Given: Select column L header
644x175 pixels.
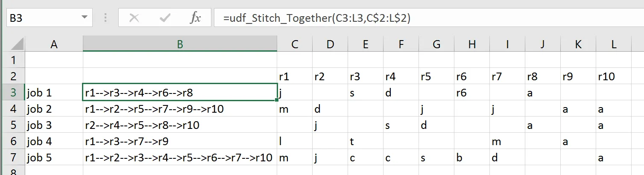Looking at the screenshot, I should coord(614,44).
